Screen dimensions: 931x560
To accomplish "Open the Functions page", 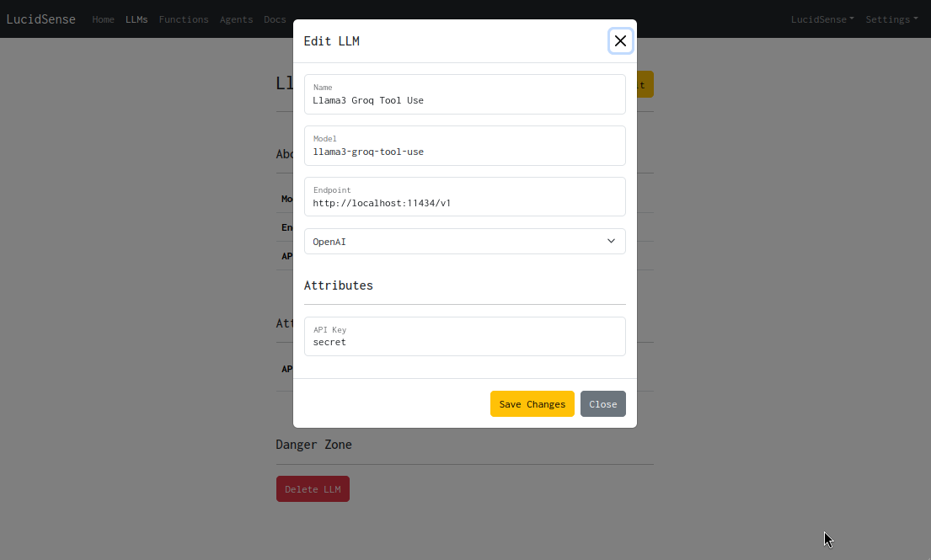I will click(184, 19).
